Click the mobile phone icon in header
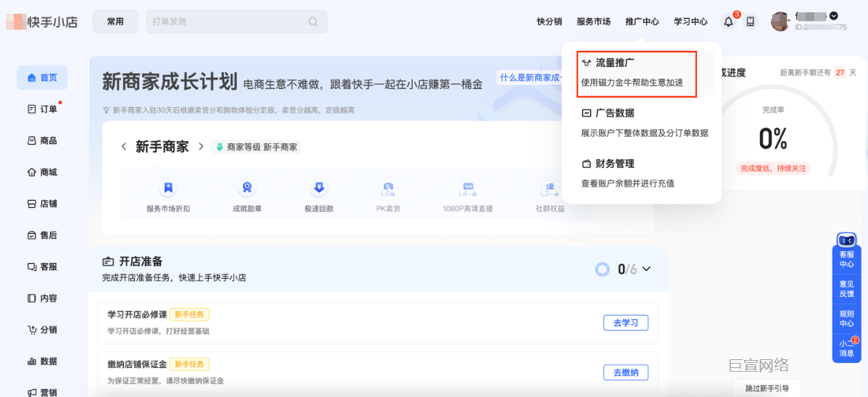This screenshot has height=397, width=868. pyautogui.click(x=750, y=22)
